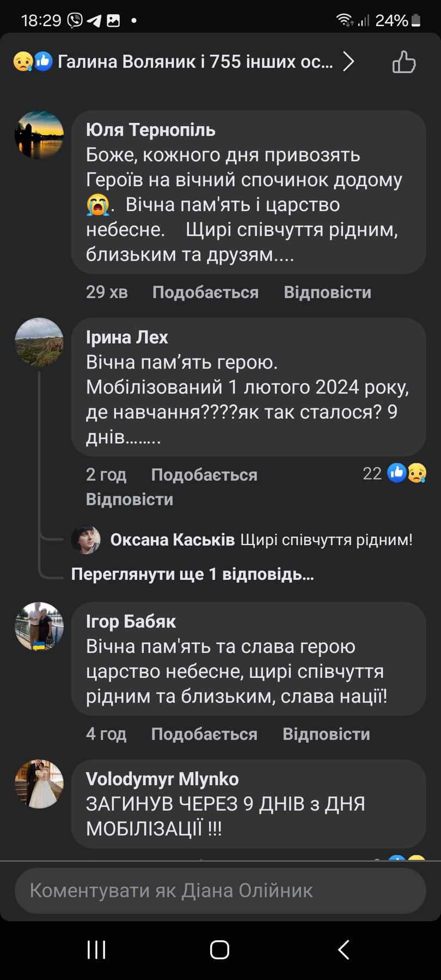441x980 pixels.
Task: Like Юля Тернопіль's comment via Подобається
Action: point(205,292)
